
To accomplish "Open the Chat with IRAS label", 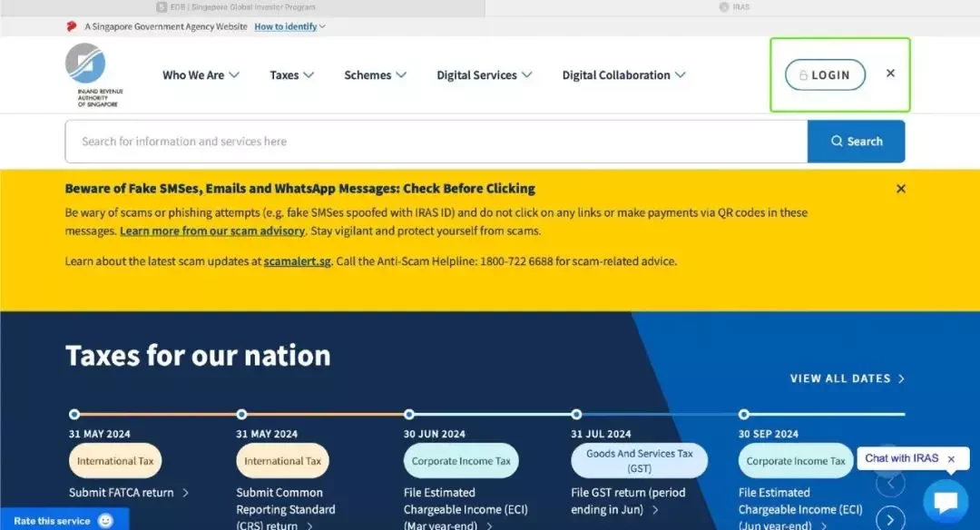I will (x=901, y=458).
